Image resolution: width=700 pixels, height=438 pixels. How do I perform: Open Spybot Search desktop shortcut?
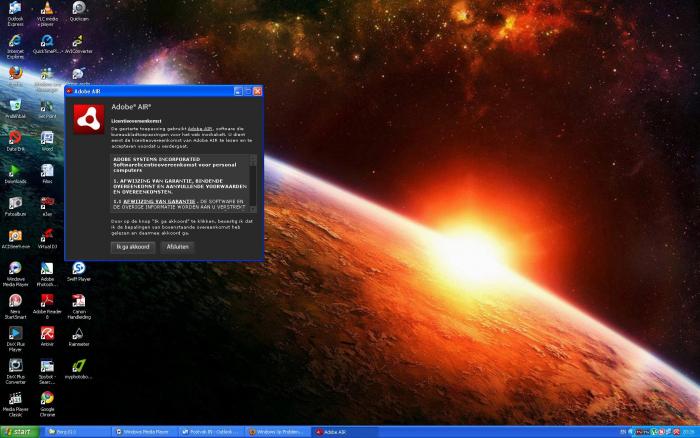click(x=47, y=371)
